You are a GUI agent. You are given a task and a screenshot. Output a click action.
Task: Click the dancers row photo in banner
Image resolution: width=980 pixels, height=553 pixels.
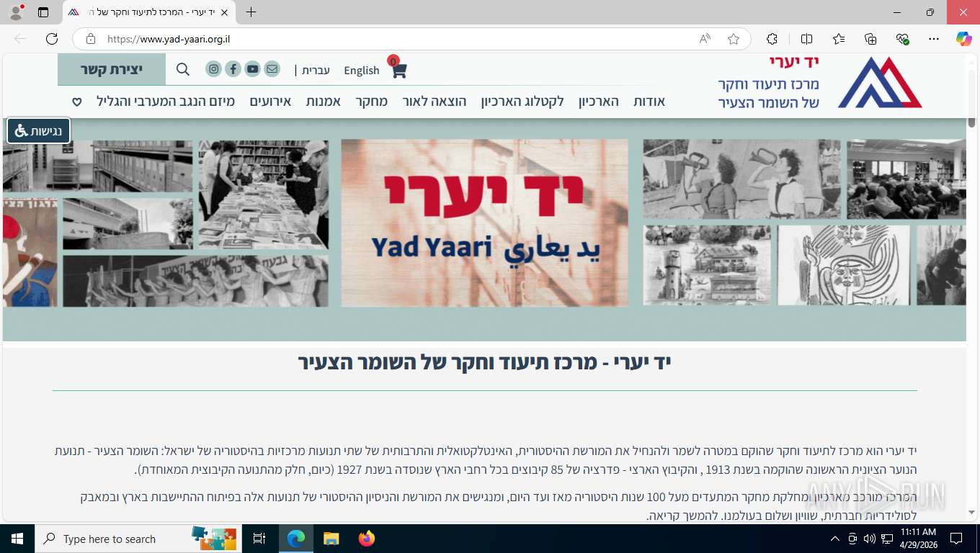(x=195, y=281)
